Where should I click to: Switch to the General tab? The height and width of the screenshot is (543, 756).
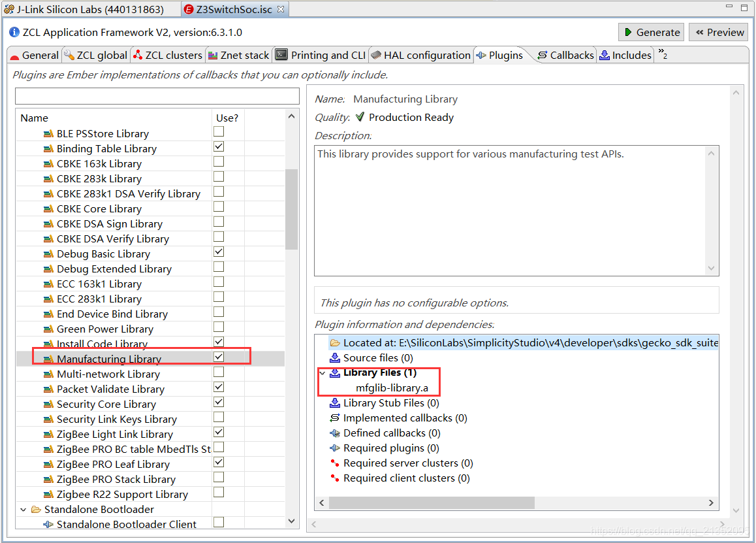[35, 56]
